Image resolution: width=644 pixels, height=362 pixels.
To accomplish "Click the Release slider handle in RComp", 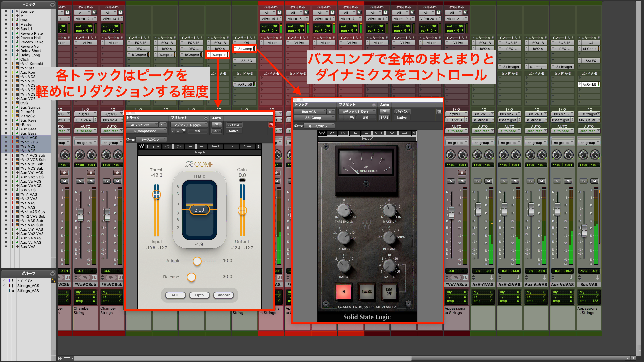I will tap(191, 277).
